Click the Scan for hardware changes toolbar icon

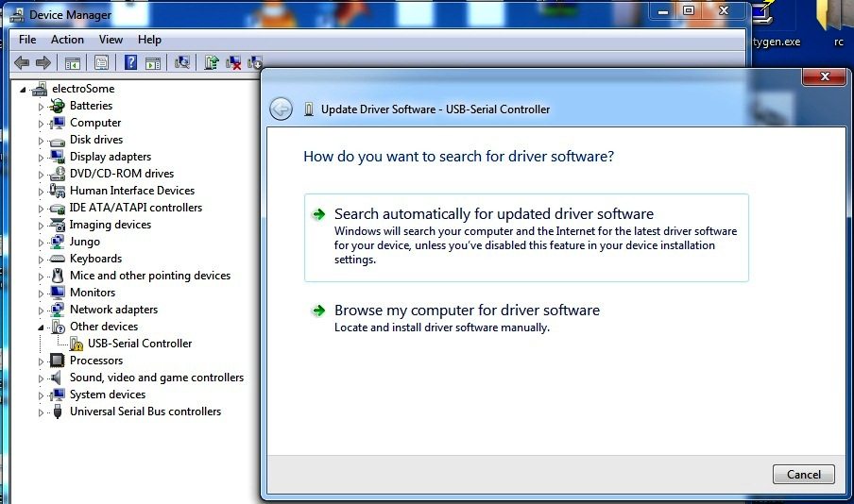click(182, 63)
